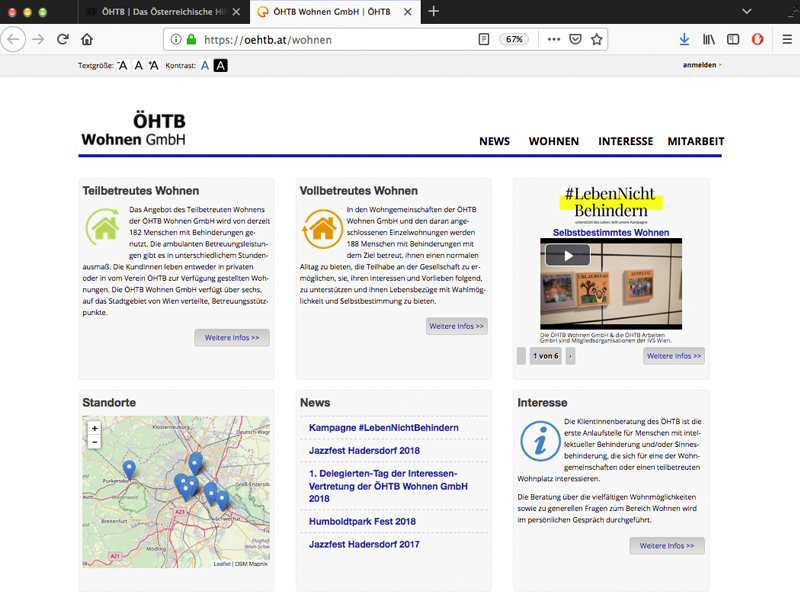Click Weitere Infos under Teilbetreutes Wohnen
This screenshot has width=800, height=600.
pos(232,338)
